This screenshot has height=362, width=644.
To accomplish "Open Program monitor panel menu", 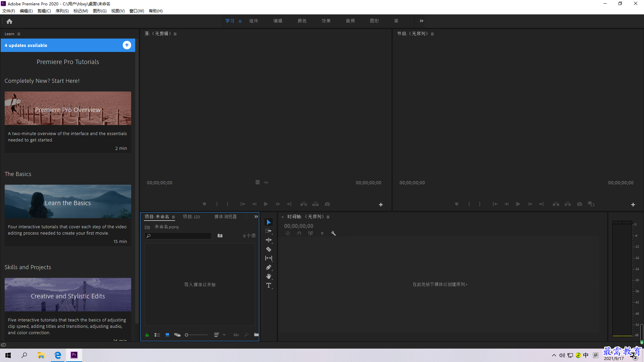I will [x=432, y=34].
